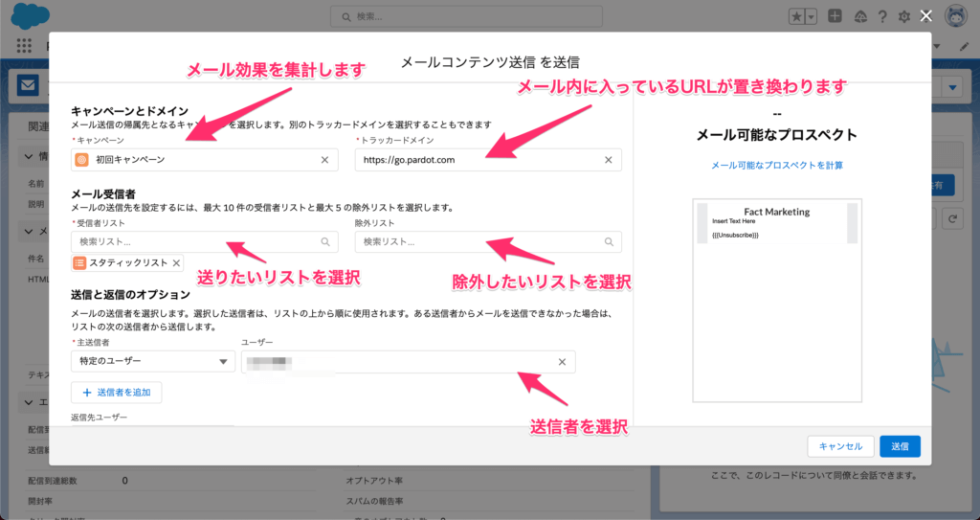Click the 送信 button

pos(900,446)
